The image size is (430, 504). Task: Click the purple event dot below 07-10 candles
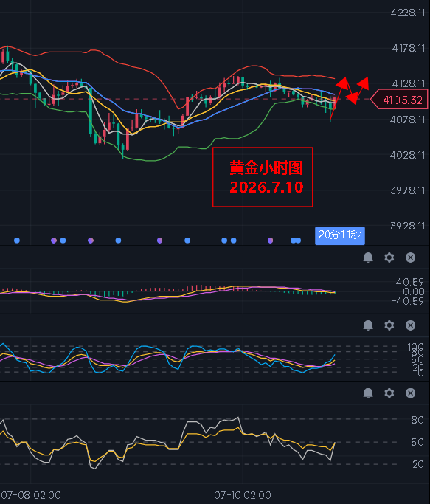pos(270,241)
